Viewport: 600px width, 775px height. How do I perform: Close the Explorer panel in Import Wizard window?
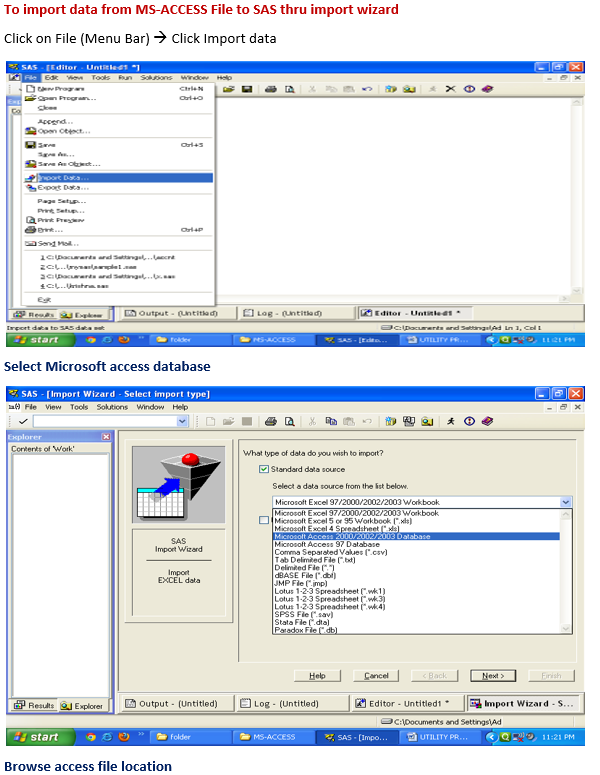105,437
